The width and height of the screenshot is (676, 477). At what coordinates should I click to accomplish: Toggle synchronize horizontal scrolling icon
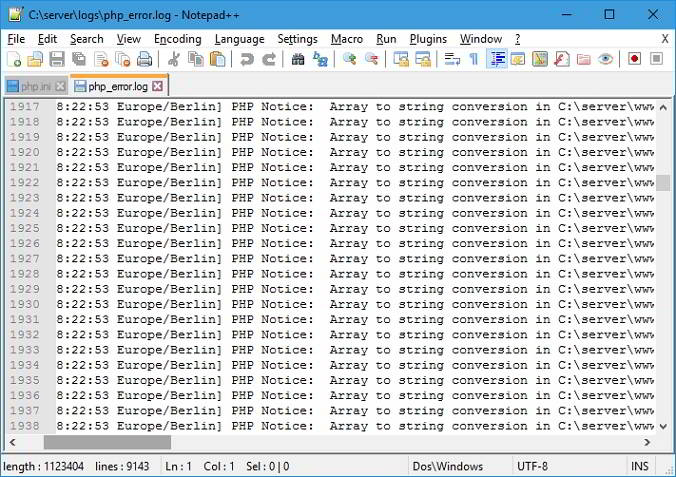click(423, 59)
